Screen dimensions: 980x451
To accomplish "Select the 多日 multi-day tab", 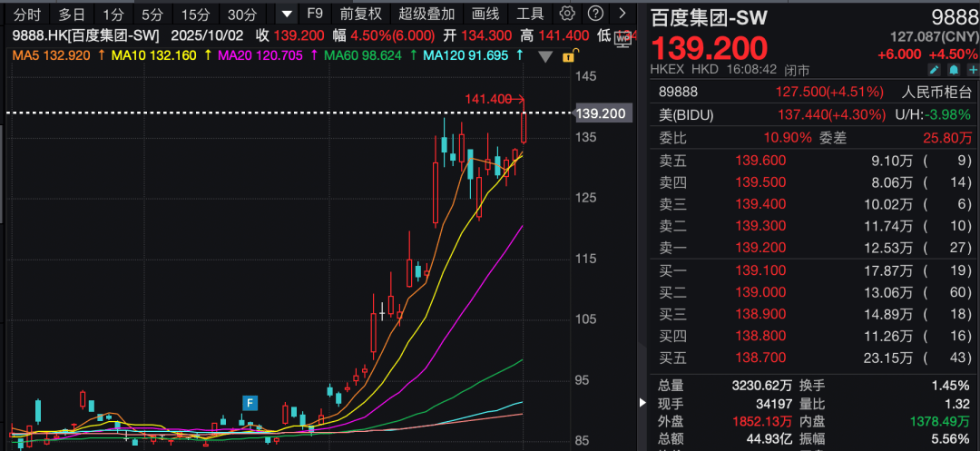I will pos(72,14).
